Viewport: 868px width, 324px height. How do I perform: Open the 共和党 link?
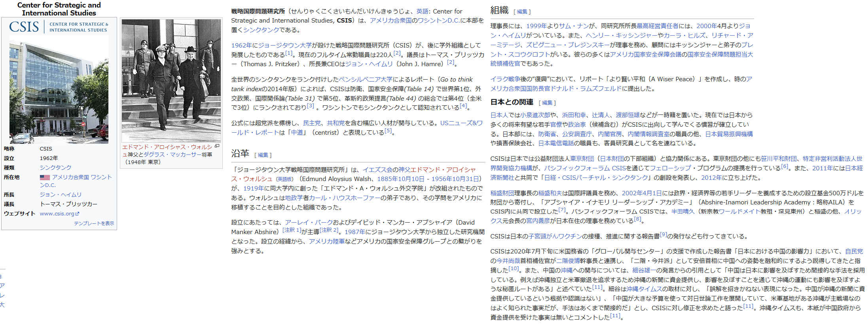tap(336, 123)
